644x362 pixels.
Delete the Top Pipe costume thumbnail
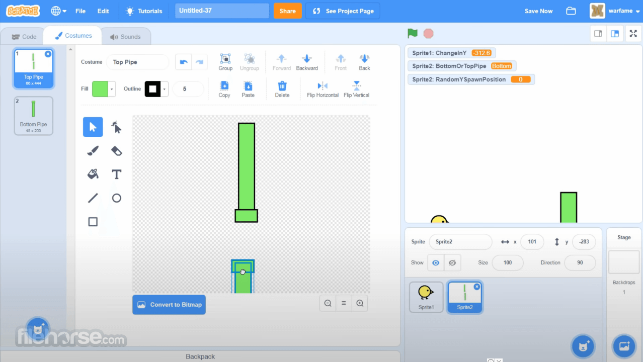tap(48, 54)
